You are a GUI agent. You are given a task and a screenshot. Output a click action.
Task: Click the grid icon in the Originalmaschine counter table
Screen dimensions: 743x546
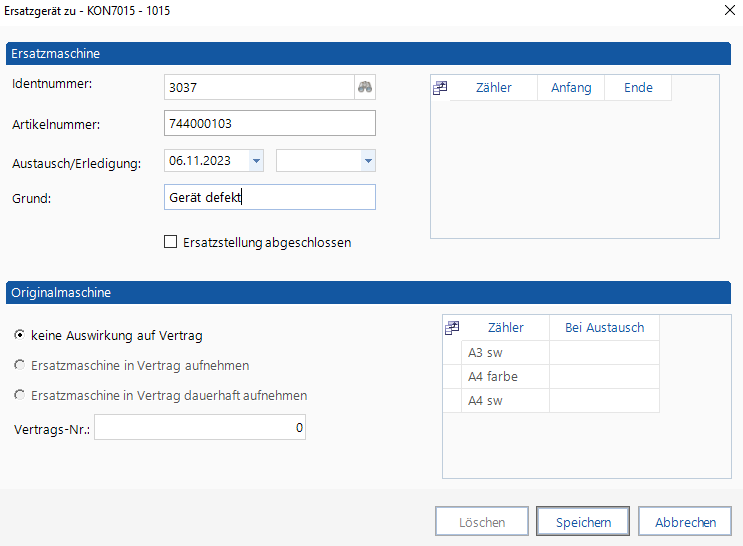452,328
